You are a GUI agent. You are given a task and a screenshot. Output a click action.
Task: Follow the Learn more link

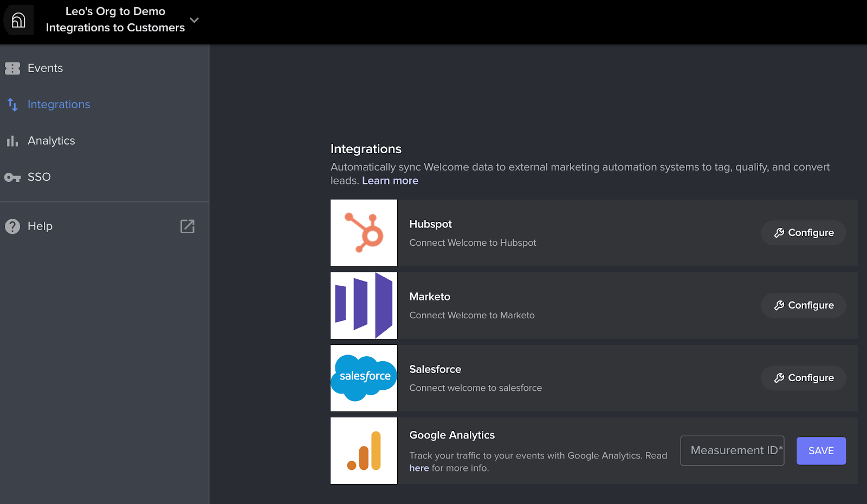click(390, 181)
